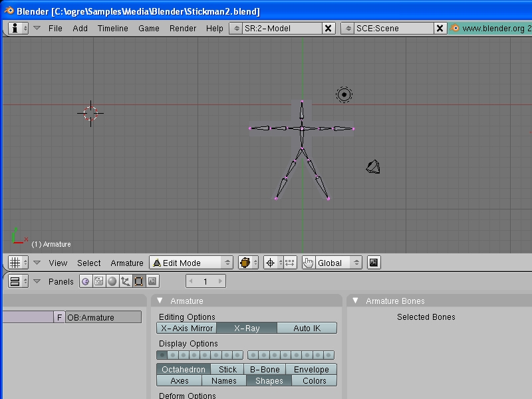This screenshot has height=399, width=532.
Task: Click the SCE:Scene name field
Action: (x=394, y=28)
